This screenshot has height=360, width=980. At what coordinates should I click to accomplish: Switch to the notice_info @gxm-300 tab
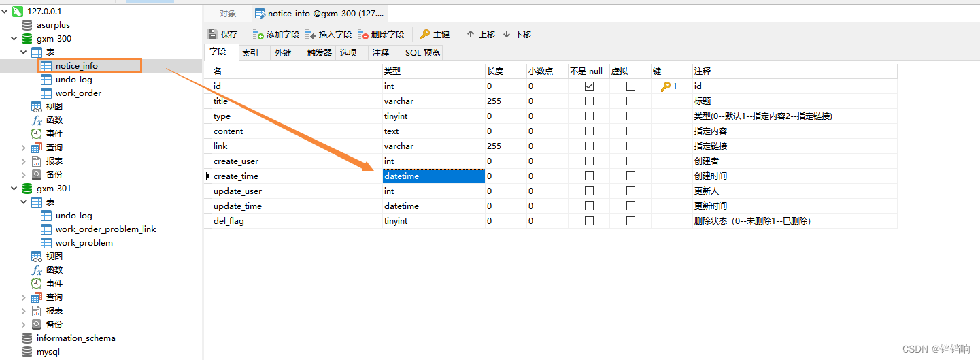(x=320, y=14)
